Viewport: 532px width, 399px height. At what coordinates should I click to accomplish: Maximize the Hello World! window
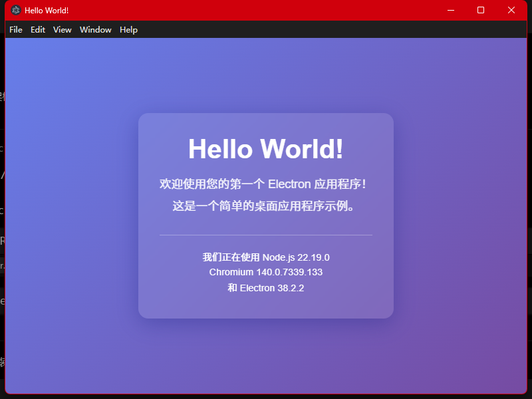(481, 10)
